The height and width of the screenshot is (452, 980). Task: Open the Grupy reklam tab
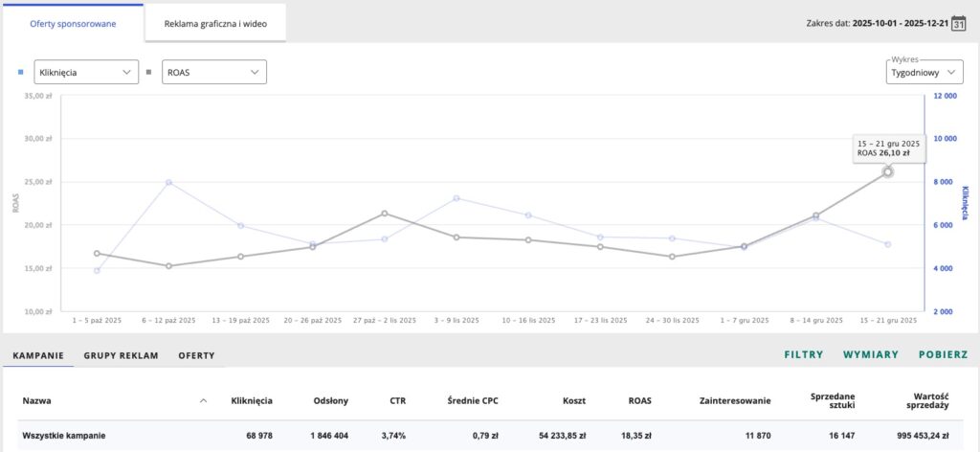click(121, 355)
